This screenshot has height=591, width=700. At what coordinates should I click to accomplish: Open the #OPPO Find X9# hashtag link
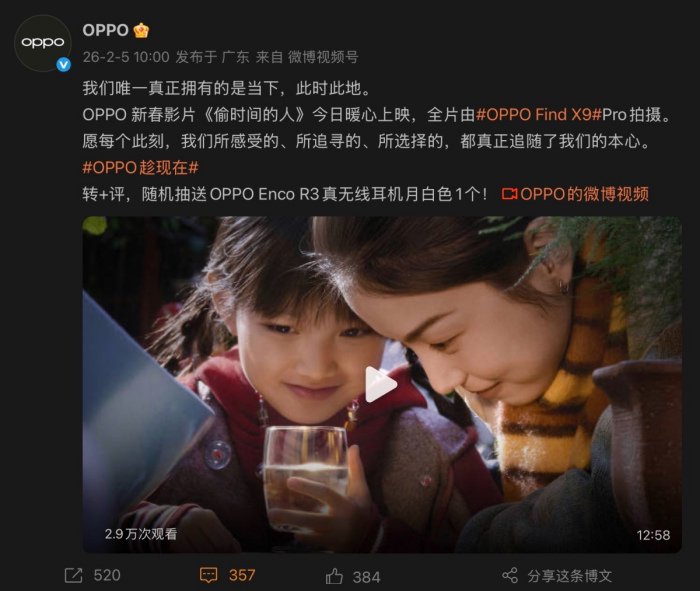tap(539, 115)
